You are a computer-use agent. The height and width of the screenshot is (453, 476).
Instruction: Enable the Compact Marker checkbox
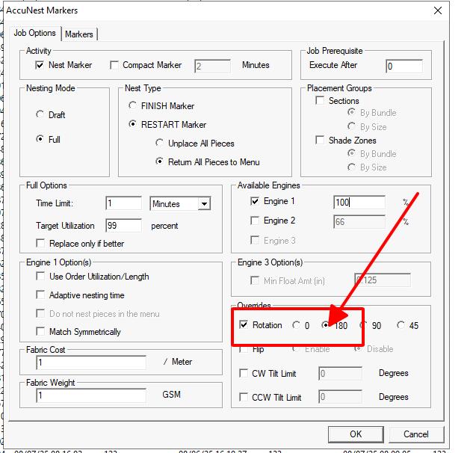pyautogui.click(x=114, y=66)
